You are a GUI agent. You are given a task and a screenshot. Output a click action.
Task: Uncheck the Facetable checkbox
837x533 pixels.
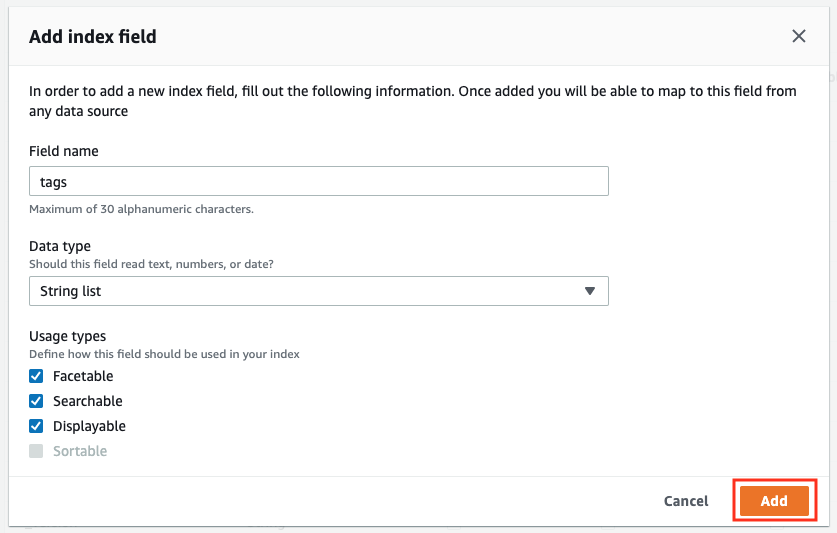coord(36,376)
